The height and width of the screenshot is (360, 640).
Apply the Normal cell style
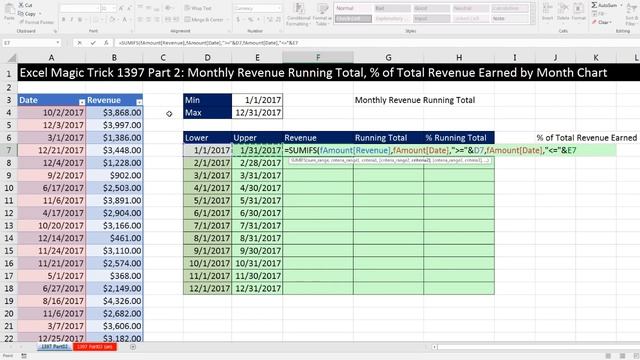click(353, 8)
